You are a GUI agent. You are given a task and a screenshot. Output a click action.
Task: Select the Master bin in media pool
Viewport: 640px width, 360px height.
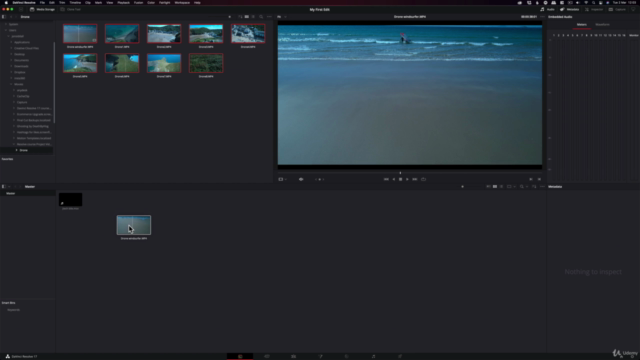(28, 193)
